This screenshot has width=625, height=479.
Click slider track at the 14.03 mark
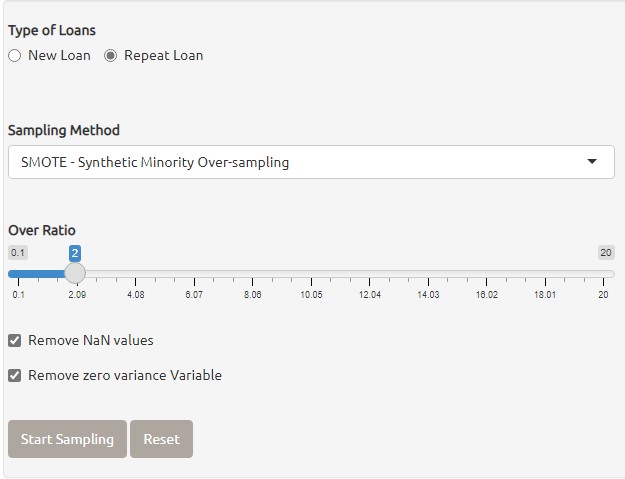tap(428, 273)
